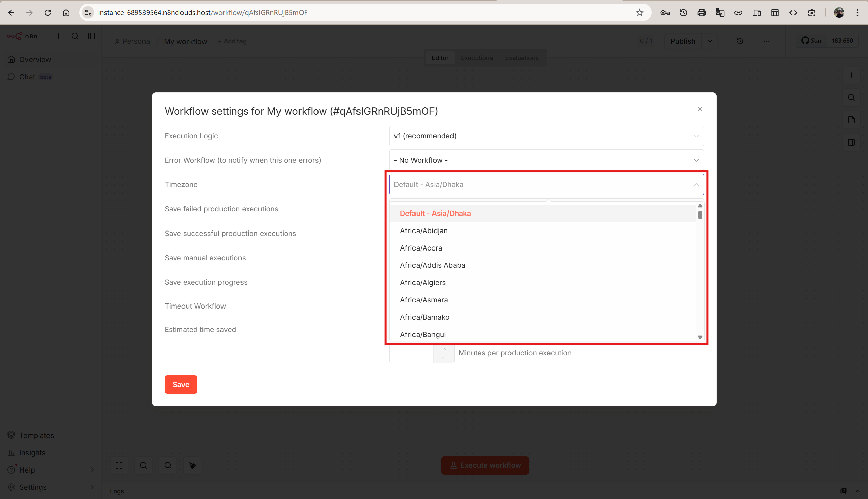The image size is (868, 499).
Task: Decrease minutes per production execution
Action: (x=443, y=357)
